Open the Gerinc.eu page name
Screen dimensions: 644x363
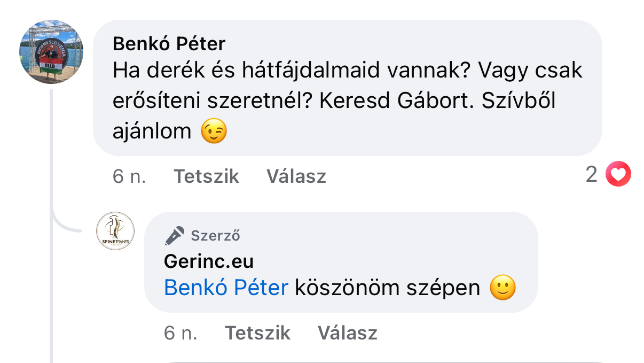click(x=209, y=261)
